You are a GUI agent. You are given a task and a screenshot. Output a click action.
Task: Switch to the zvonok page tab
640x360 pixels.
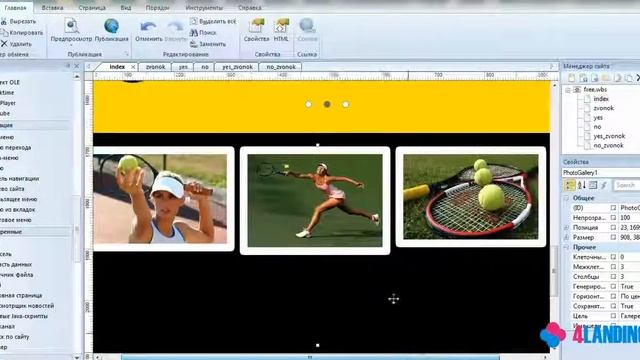[156, 67]
